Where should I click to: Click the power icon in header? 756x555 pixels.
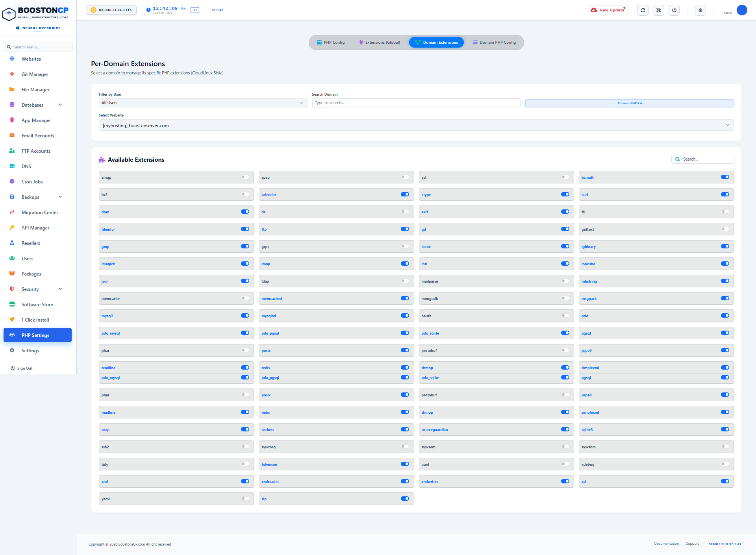tap(674, 10)
